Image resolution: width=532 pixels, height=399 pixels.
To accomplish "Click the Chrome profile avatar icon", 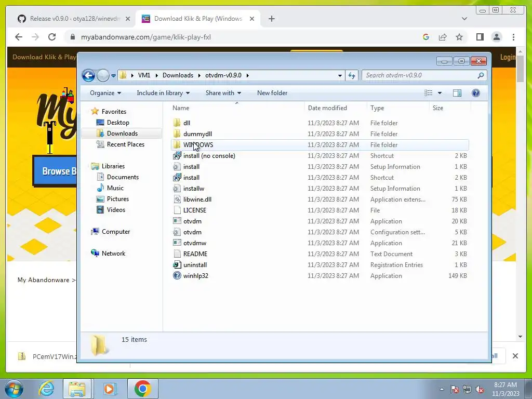I will point(496,37).
